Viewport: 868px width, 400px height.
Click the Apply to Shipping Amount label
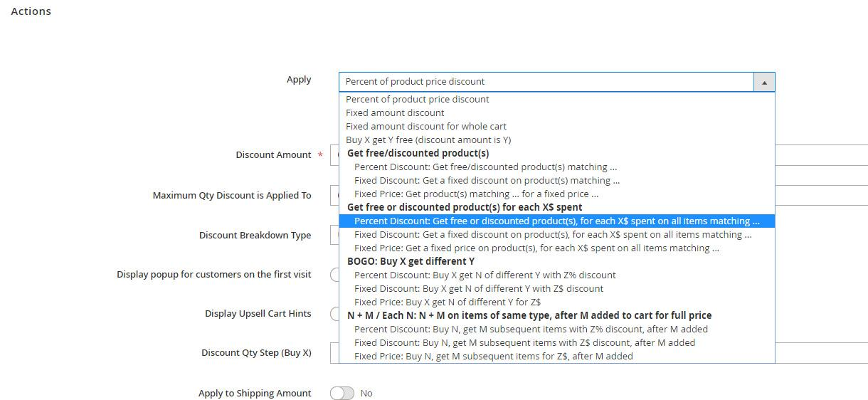(255, 393)
